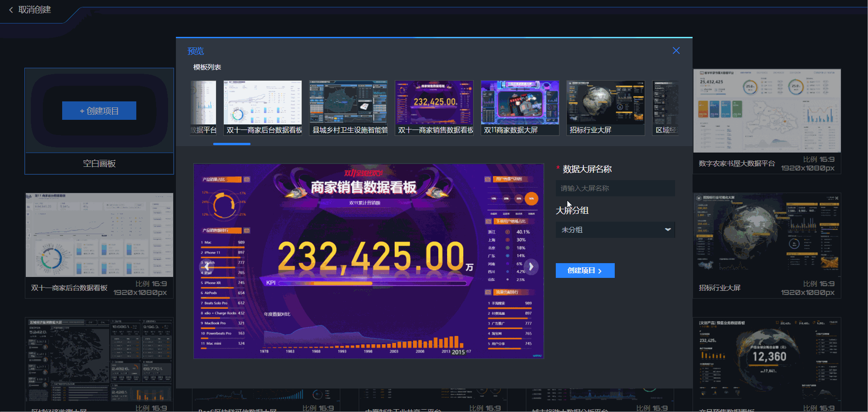The height and width of the screenshot is (412, 868).
Task: Click the 模板列表 label
Action: coord(207,67)
